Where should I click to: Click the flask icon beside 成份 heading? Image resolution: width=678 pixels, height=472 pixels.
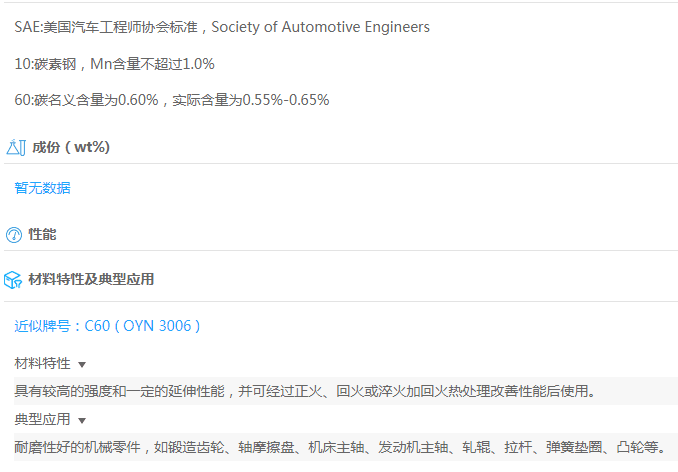tap(14, 147)
